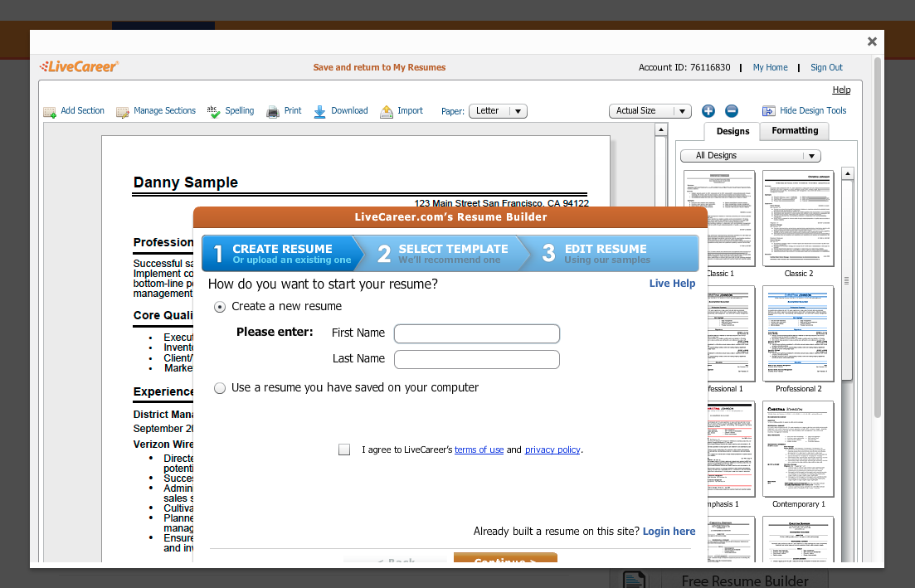Click step 3 Edit Resume
The width and height of the screenshot is (915, 588).
(x=610, y=254)
